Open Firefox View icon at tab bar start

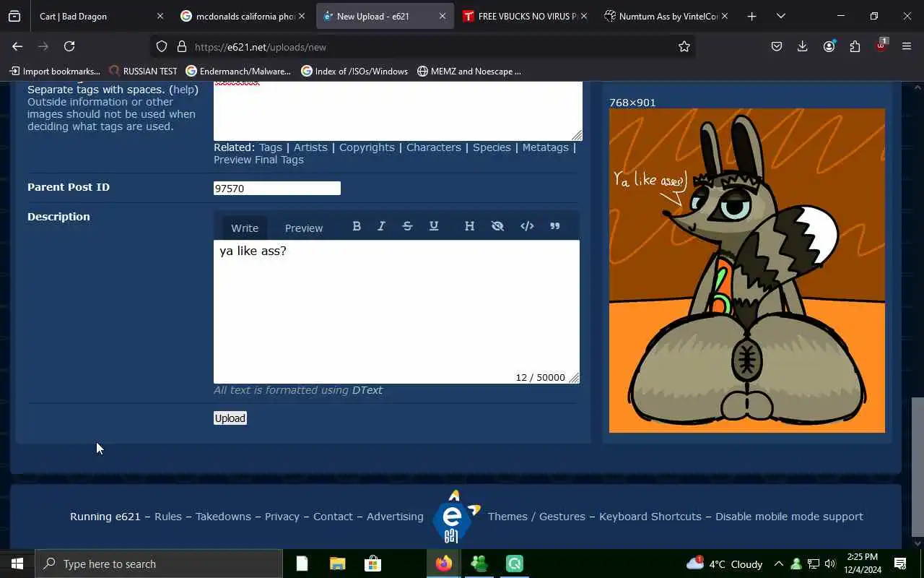click(x=14, y=16)
